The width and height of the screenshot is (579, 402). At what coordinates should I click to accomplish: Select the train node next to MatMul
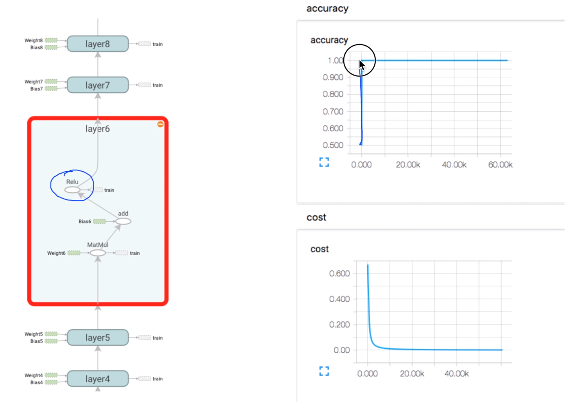121,253
